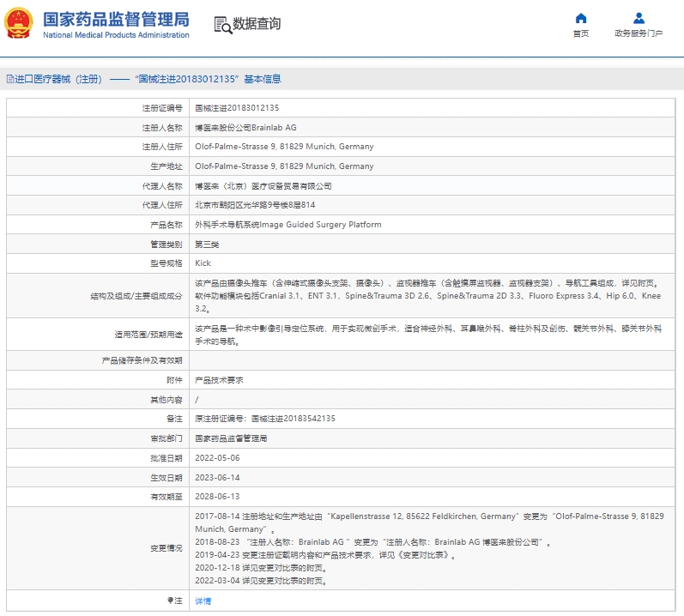This screenshot has width=684, height=616.
Task: Select 博医来（北京）医疗设备贸易有限公司 agent name
Action: coord(263,186)
